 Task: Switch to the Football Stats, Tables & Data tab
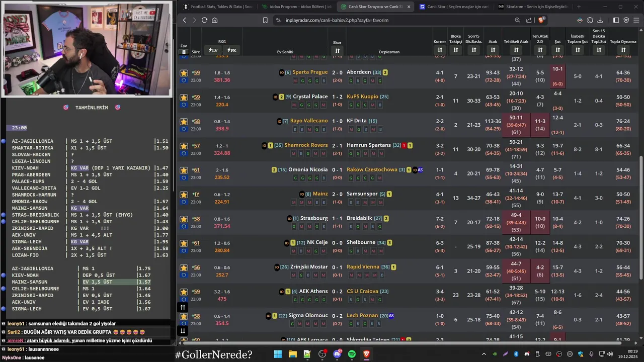click(x=218, y=7)
